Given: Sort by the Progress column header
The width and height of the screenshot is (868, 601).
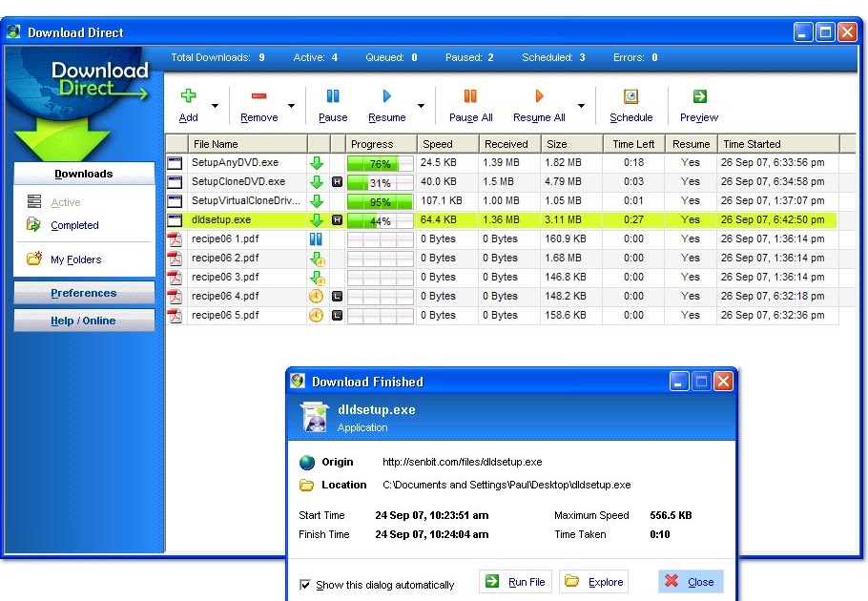Looking at the screenshot, I should tap(382, 144).
